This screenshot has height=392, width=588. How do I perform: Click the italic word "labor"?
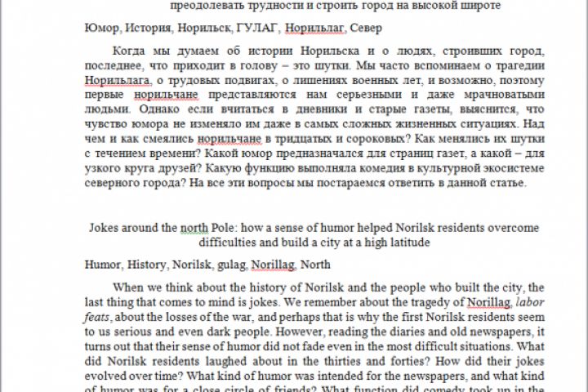click(530, 302)
